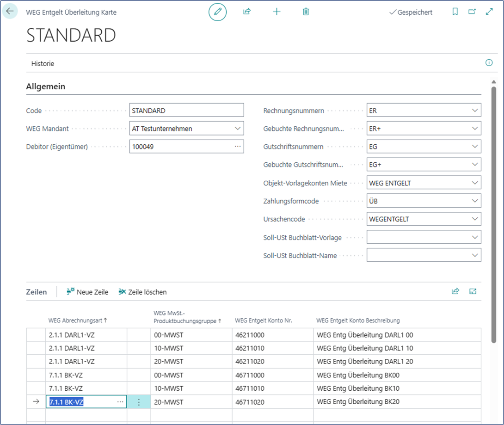Delete record using trash can icon
This screenshot has width=504, height=425.
(306, 12)
